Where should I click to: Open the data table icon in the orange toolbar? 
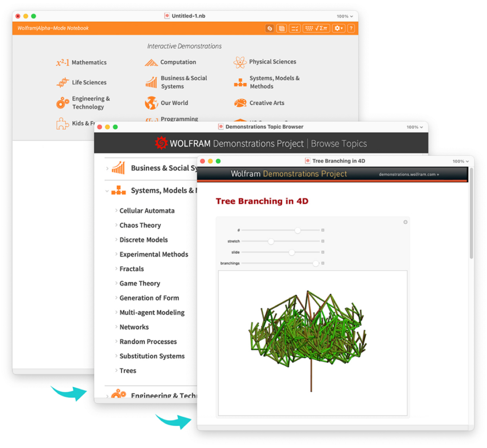[x=281, y=28]
